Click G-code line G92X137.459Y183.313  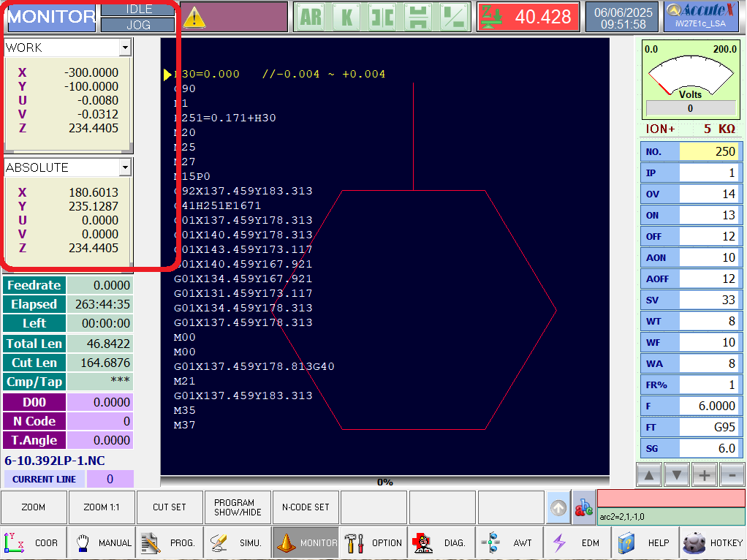click(243, 191)
